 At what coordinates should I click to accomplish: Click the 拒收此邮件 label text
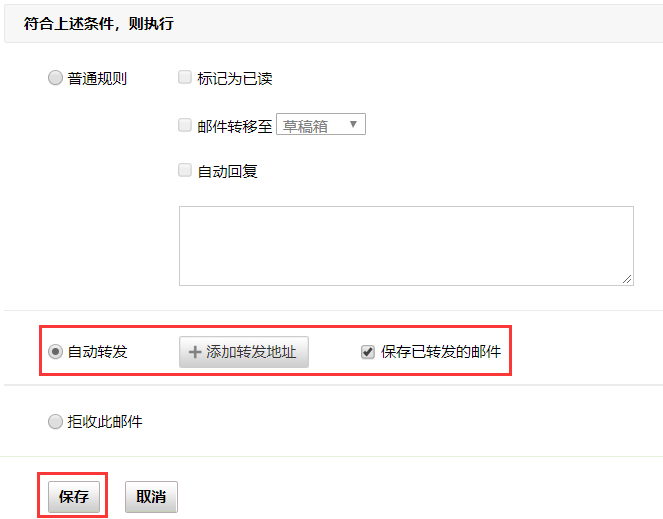[105, 422]
